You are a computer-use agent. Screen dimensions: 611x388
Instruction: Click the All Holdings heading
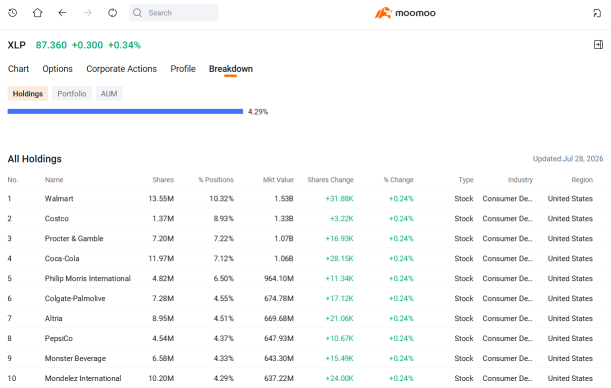tap(35, 159)
